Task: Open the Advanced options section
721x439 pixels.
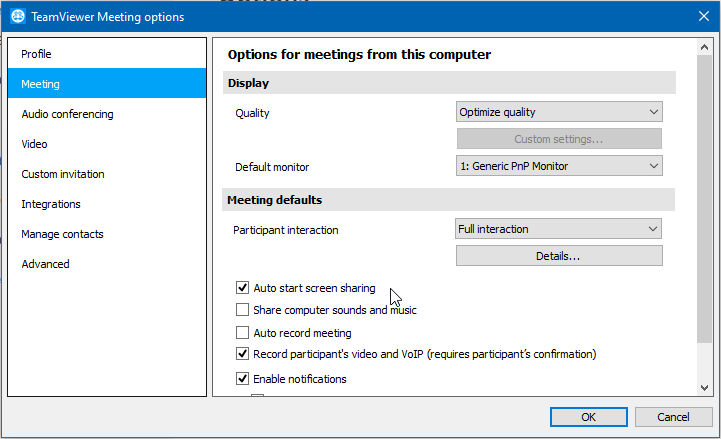Action: point(107,264)
